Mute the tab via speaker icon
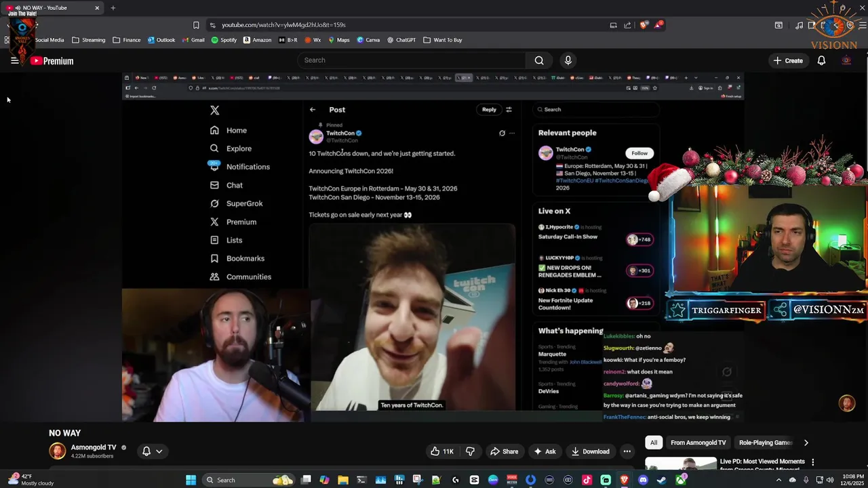 [x=18, y=8]
